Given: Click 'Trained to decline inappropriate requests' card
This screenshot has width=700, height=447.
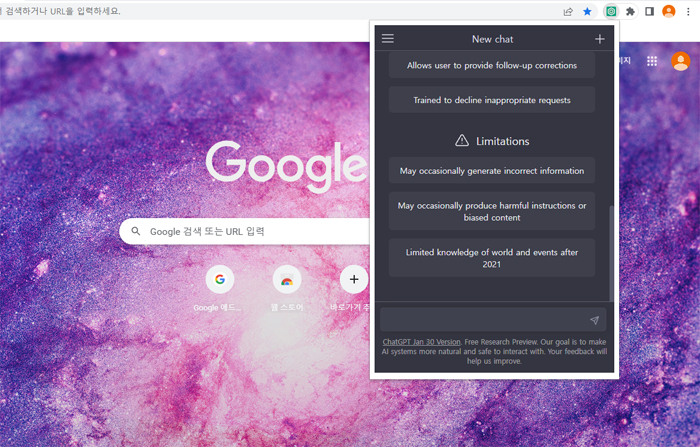Looking at the screenshot, I should click(492, 100).
